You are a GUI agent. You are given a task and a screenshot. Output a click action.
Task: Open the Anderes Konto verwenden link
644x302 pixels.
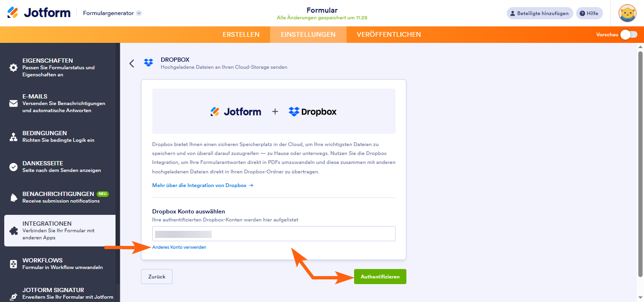[179, 246]
